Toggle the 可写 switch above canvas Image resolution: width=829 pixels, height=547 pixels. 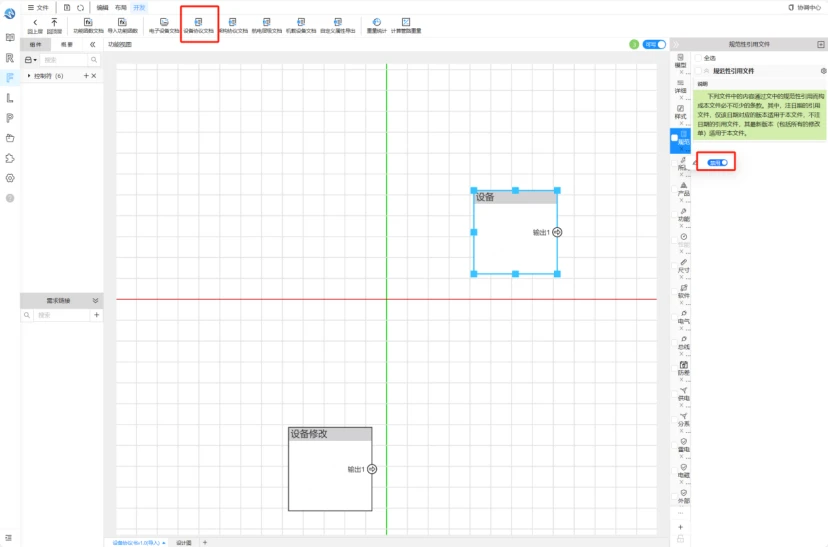pyautogui.click(x=654, y=44)
